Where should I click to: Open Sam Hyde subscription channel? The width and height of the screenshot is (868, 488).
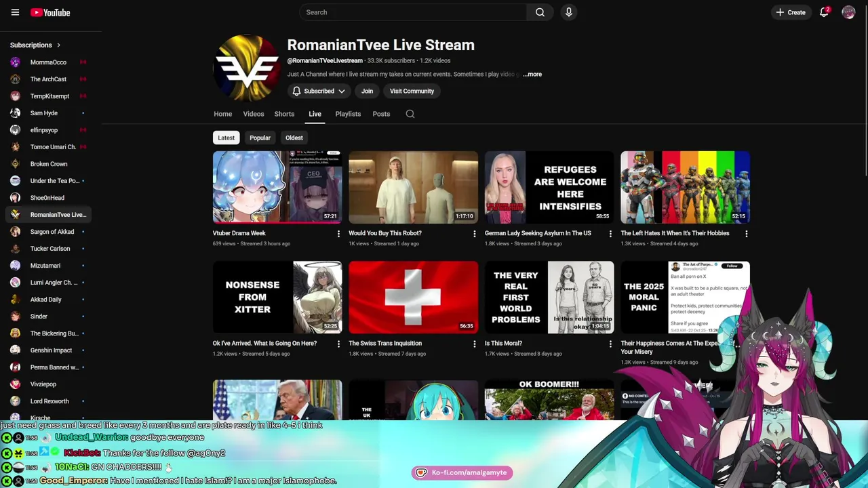pos(49,113)
